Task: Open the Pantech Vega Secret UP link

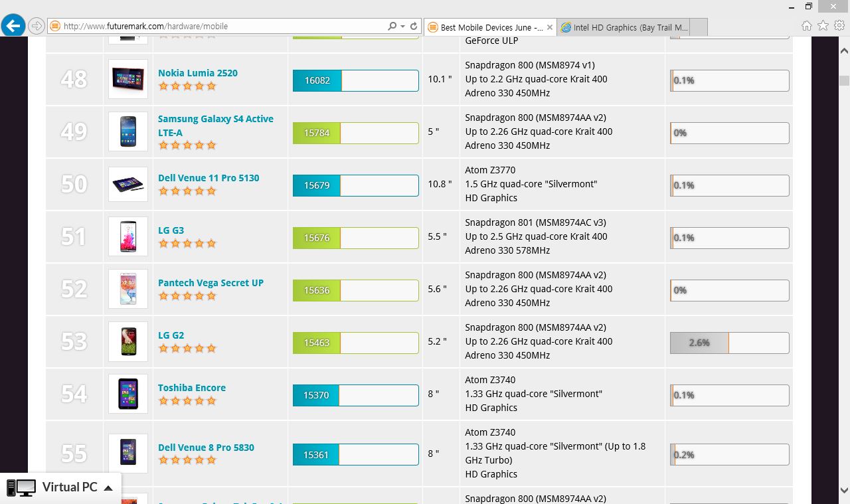Action: 211,283
